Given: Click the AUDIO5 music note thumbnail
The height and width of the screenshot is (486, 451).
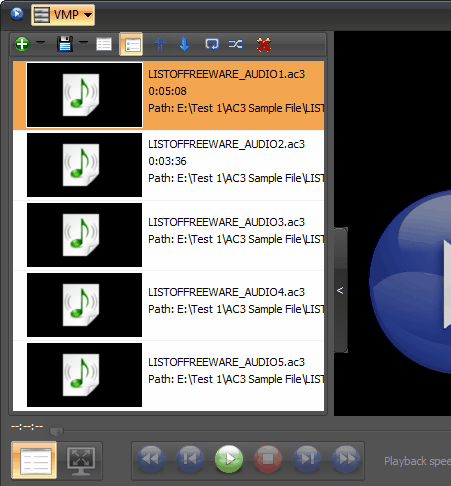Looking at the screenshot, I should pyautogui.click(x=84, y=375).
